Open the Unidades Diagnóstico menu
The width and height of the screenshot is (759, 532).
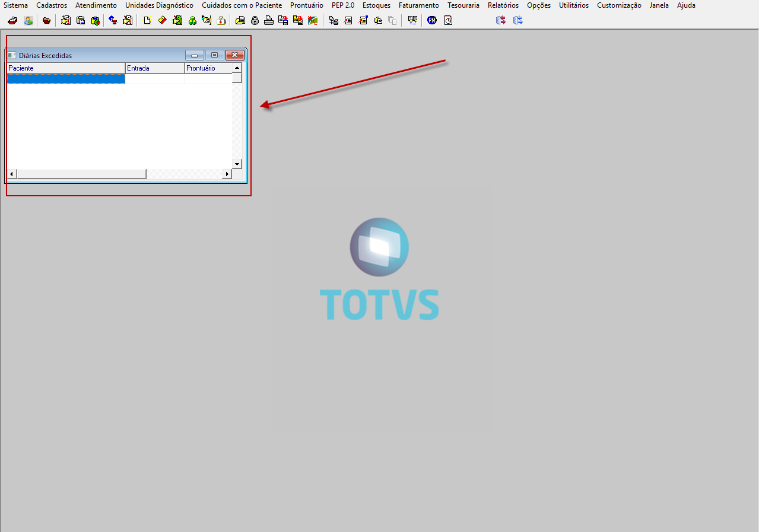tap(159, 5)
